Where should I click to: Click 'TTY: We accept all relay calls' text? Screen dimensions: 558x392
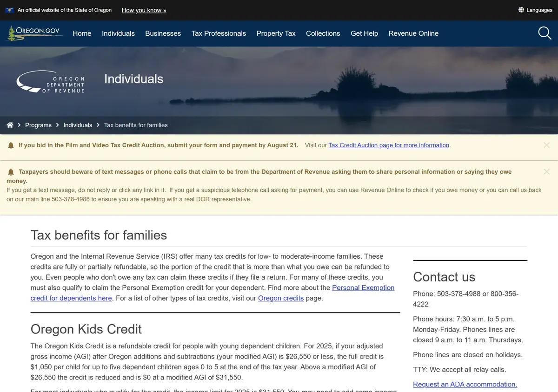(x=459, y=370)
